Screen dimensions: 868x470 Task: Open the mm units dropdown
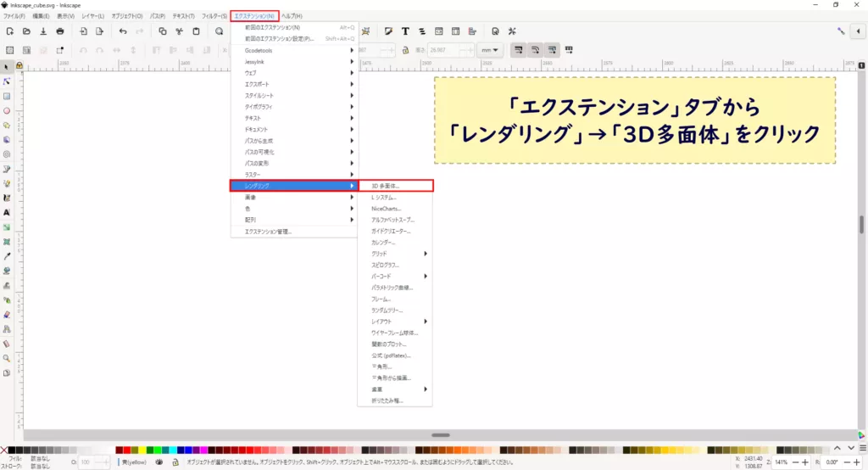point(489,50)
